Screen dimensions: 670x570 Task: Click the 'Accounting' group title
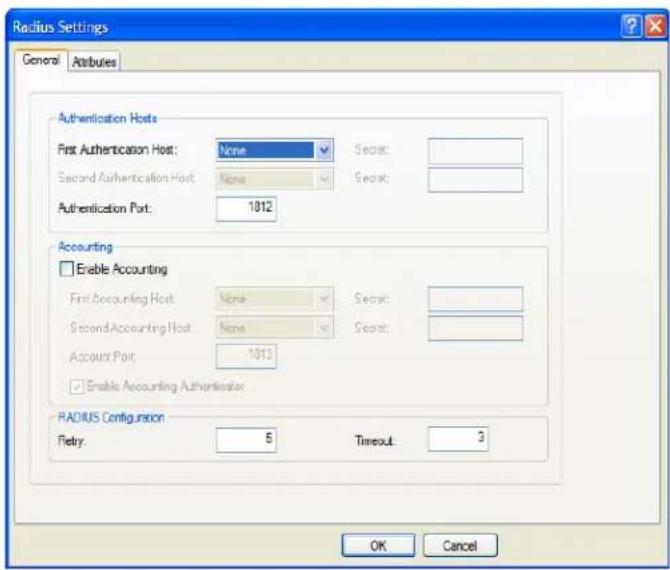point(85,247)
